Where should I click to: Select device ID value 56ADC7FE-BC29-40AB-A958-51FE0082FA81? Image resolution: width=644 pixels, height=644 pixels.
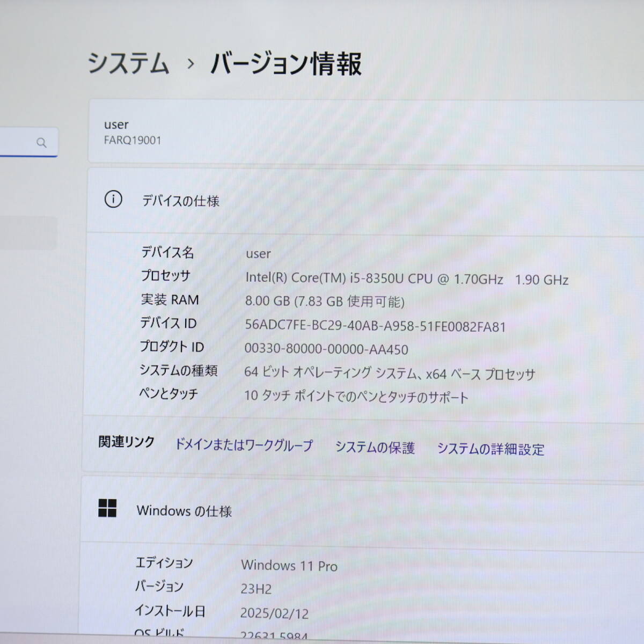coord(375,326)
